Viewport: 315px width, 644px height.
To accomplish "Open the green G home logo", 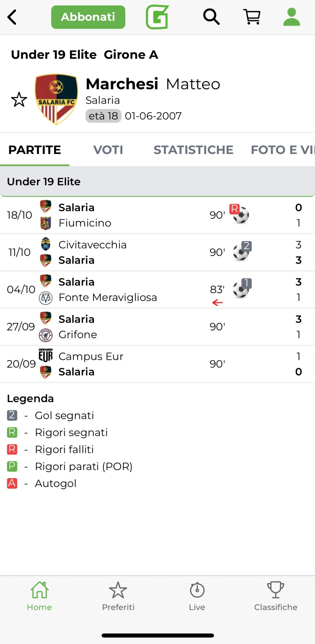I will [157, 17].
